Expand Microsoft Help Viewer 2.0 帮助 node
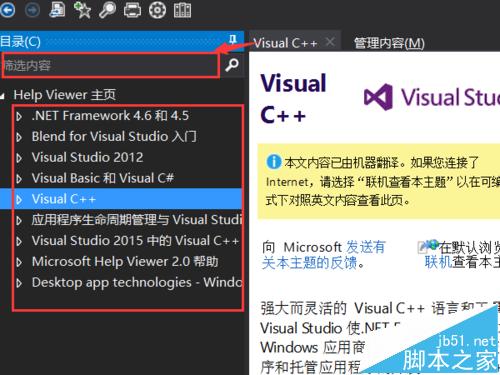The width and height of the screenshot is (500, 375). pyautogui.click(x=19, y=262)
